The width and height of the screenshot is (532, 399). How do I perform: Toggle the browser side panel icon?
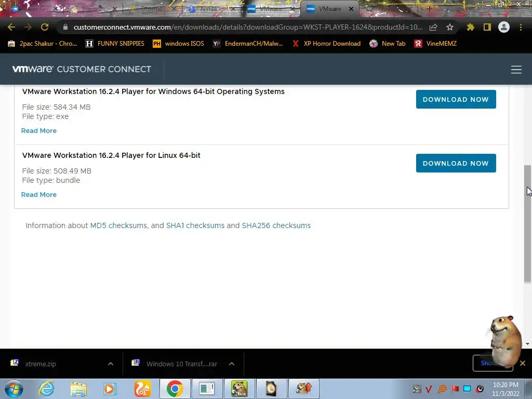[x=487, y=27]
